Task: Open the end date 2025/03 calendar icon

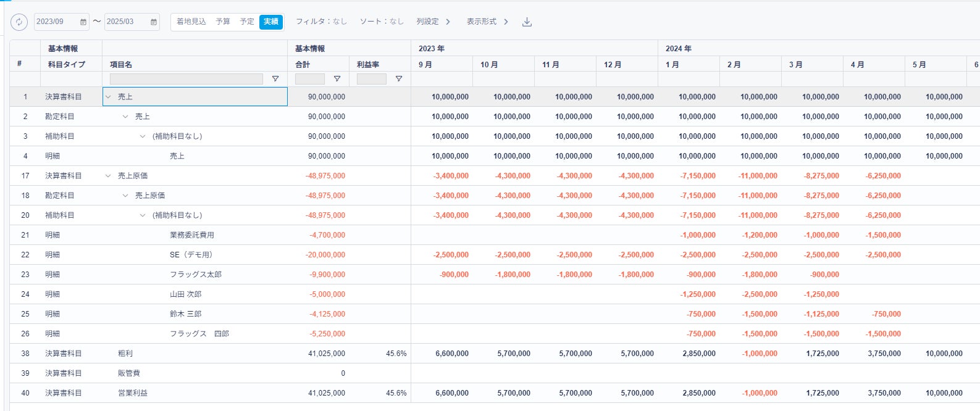Action: [154, 22]
